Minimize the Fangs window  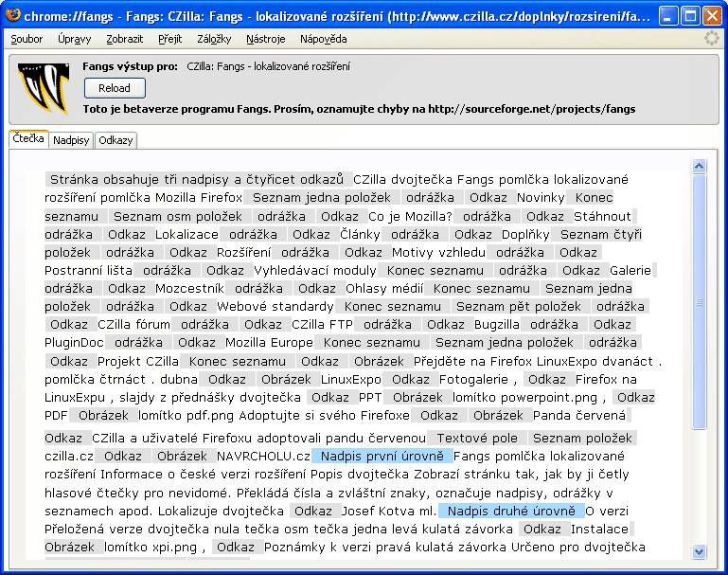(668, 16)
